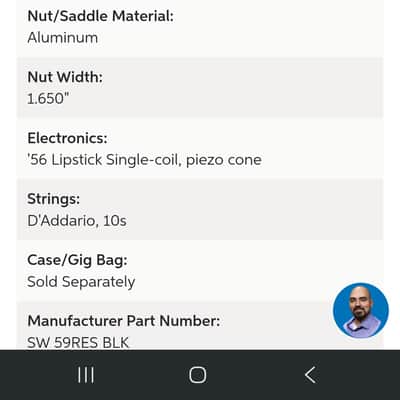
Task: Select the Aluminum value text
Action: pos(63,37)
